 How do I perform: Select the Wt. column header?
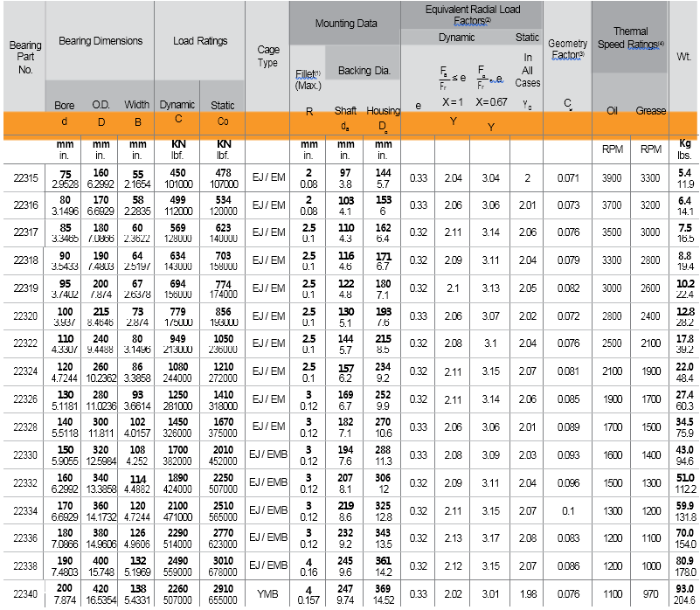[683, 55]
